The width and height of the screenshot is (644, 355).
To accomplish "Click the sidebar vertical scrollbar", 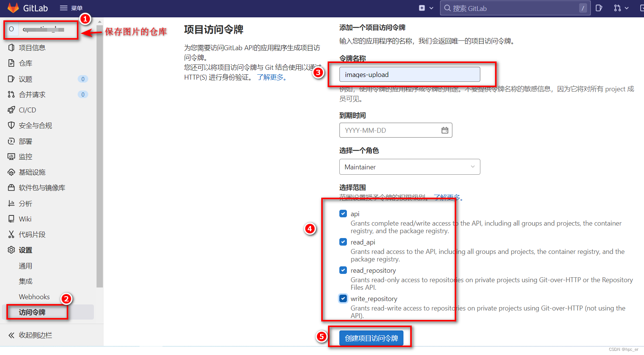I will pos(100,156).
